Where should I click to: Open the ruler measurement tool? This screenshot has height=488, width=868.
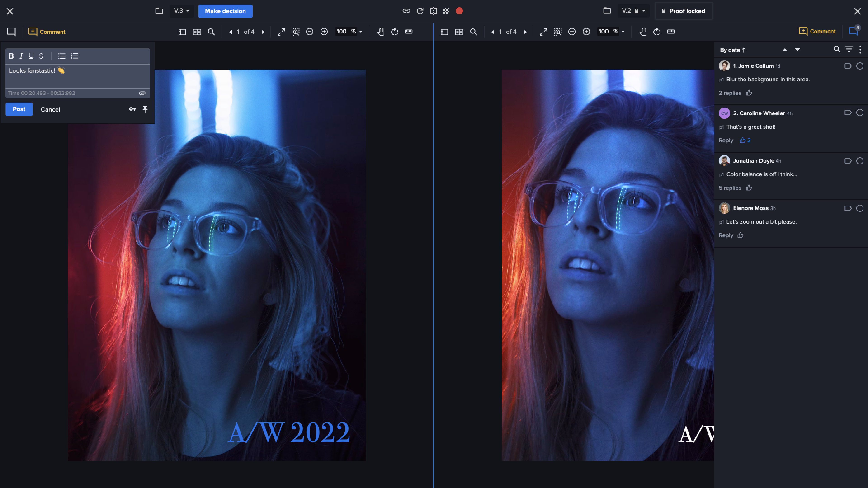408,32
